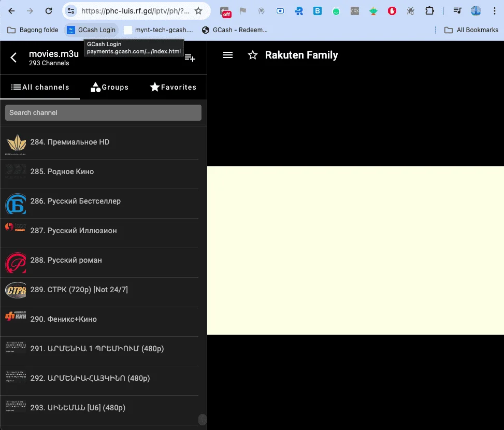Open the GCash - Redeem bookmark
Viewport: 504px width, 430px height.
[x=235, y=30]
